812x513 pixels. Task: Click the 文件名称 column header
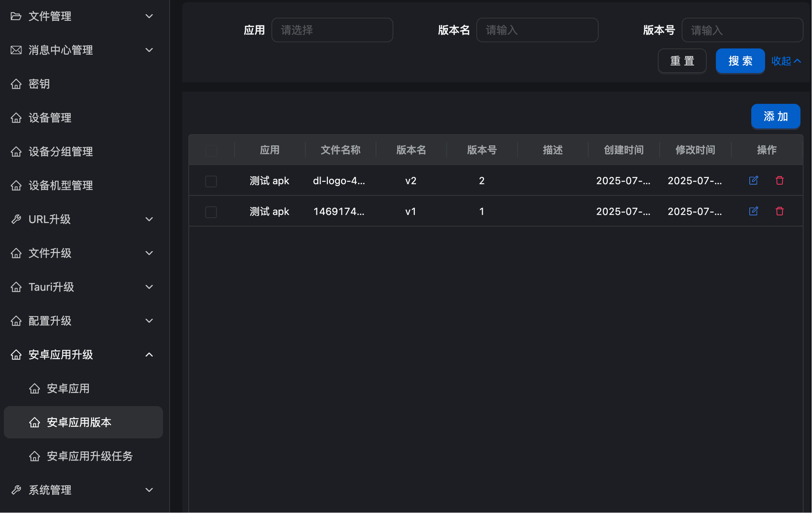pyautogui.click(x=341, y=150)
